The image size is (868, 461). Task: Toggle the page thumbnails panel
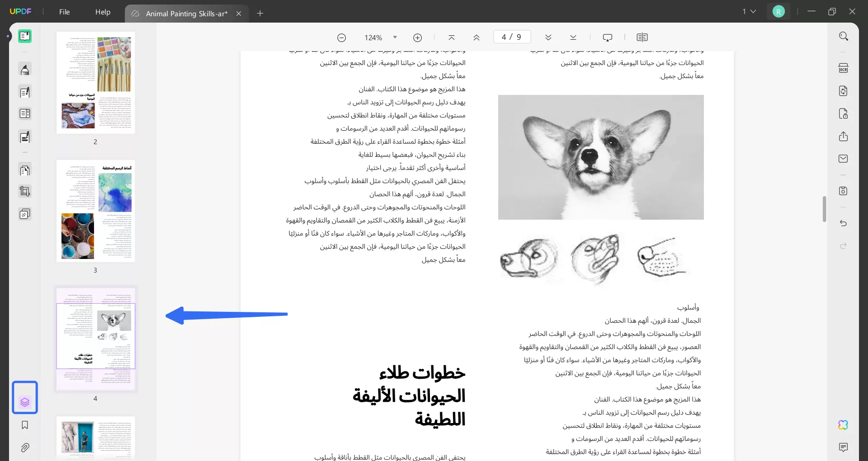25,398
